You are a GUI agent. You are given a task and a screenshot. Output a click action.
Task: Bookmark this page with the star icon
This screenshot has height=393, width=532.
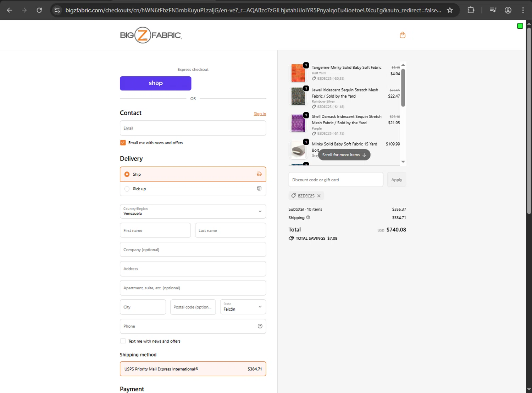point(450,10)
